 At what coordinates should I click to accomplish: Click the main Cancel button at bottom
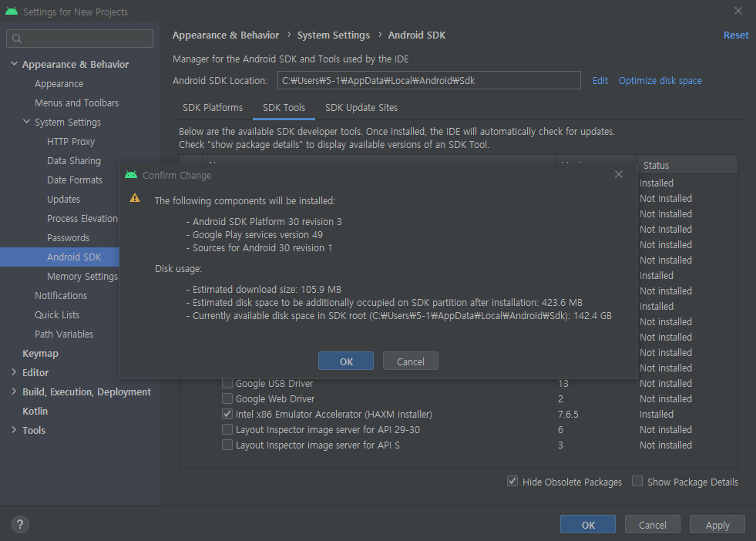(x=652, y=524)
